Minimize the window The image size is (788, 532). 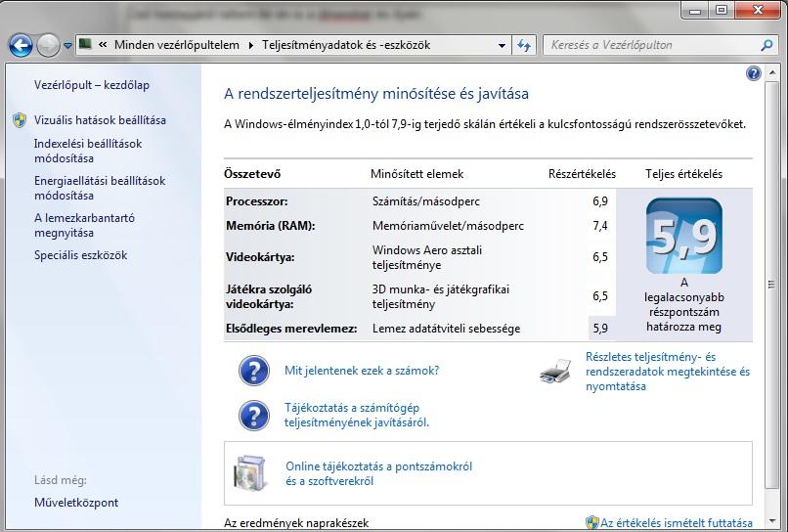(x=695, y=10)
